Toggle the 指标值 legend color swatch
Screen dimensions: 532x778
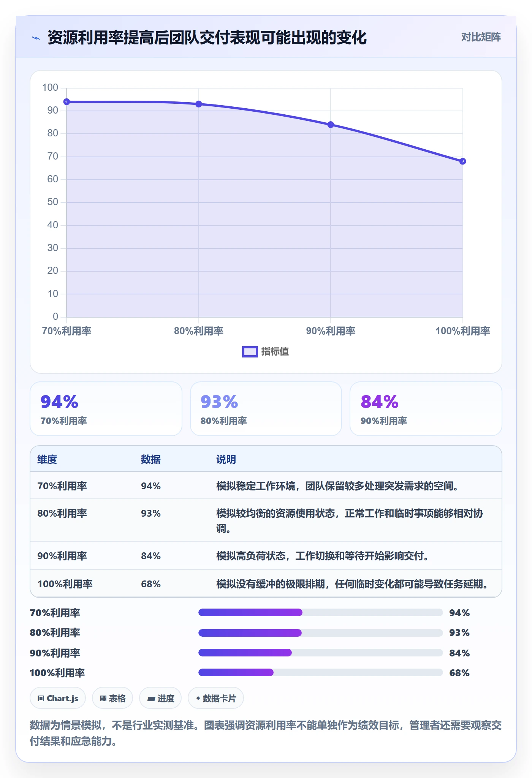(x=250, y=352)
